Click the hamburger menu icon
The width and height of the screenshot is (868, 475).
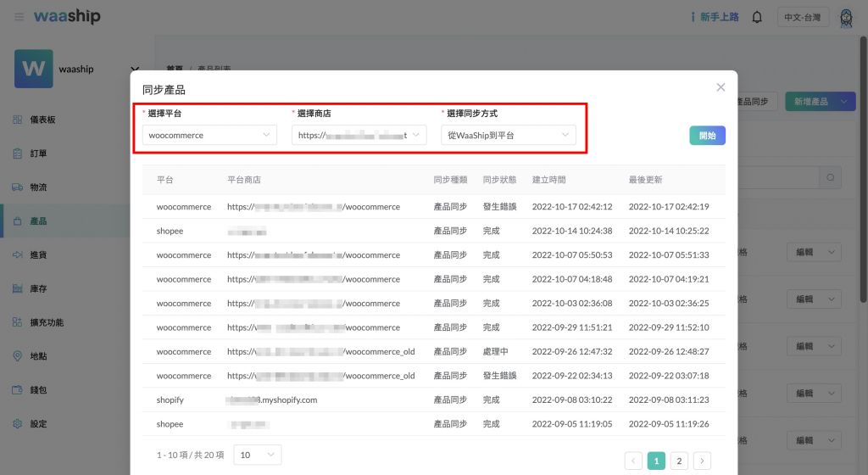(x=19, y=17)
